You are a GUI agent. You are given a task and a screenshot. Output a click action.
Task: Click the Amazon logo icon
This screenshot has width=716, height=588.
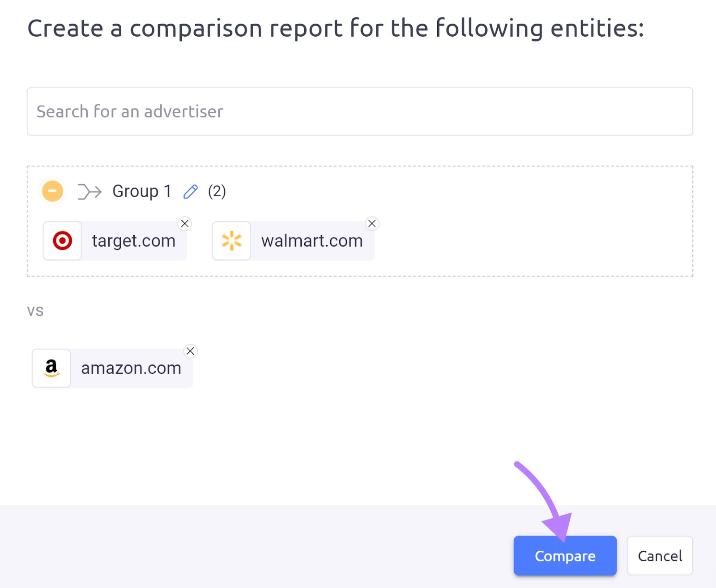[x=51, y=368]
